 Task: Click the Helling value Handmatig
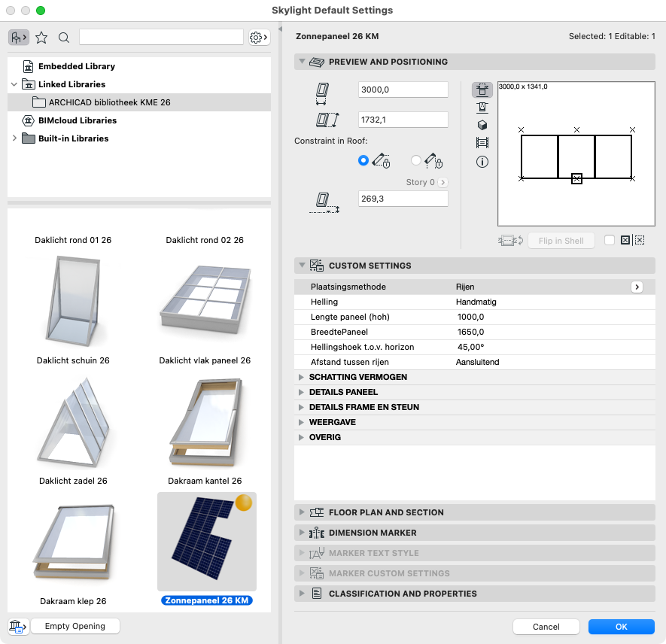[476, 302]
